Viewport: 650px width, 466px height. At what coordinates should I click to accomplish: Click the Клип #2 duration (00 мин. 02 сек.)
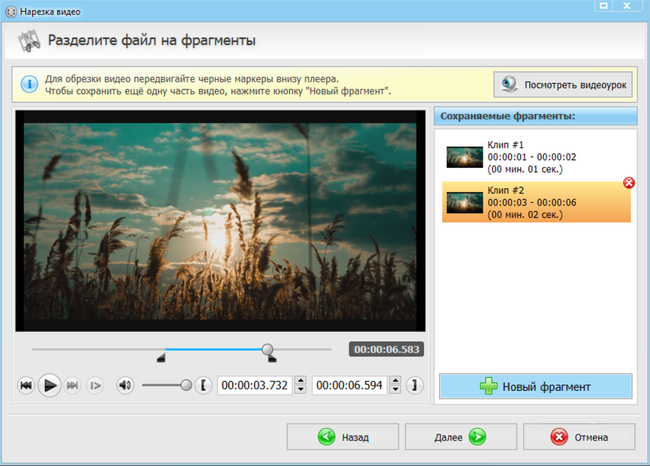525,215
